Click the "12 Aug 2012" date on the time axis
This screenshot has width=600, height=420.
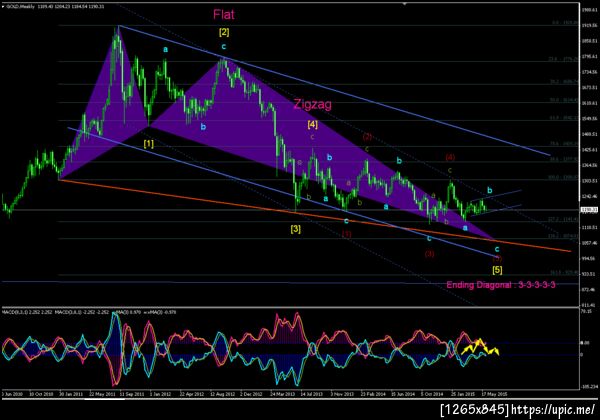[222, 394]
